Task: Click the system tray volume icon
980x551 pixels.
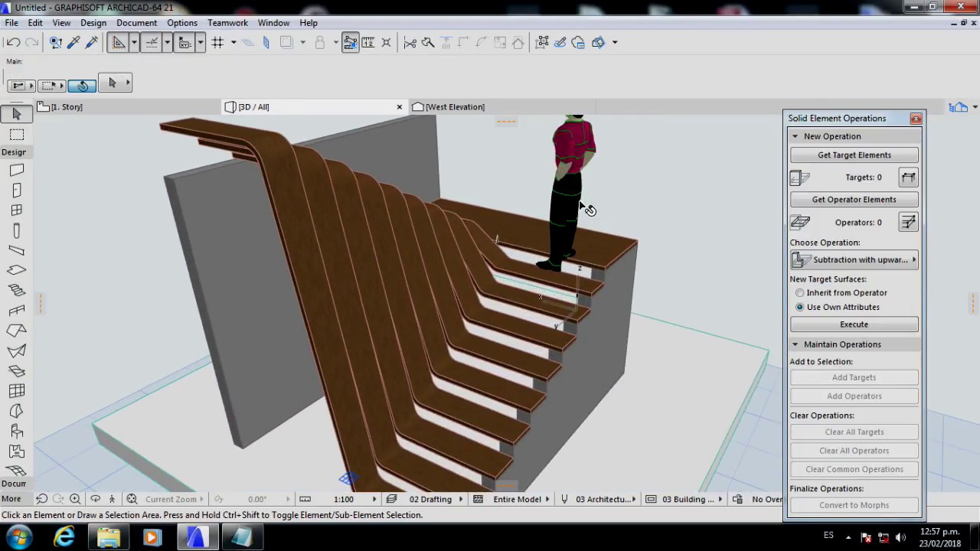Action: tap(900, 537)
